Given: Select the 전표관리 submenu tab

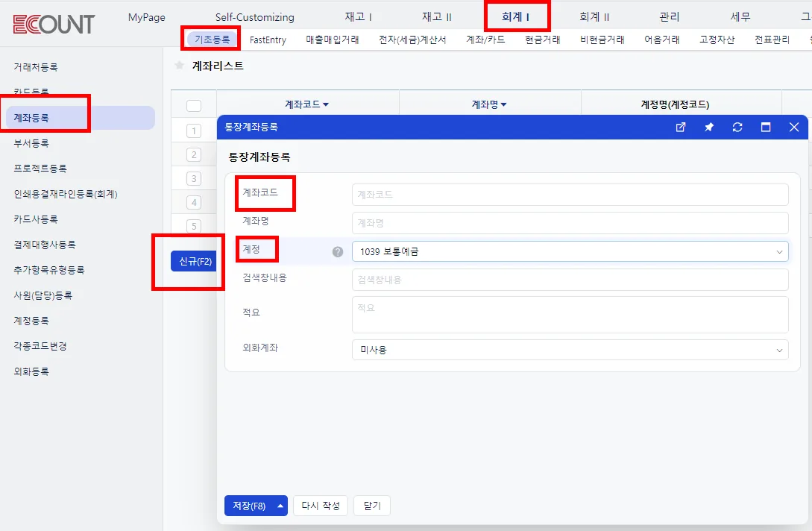Looking at the screenshot, I should click(772, 40).
